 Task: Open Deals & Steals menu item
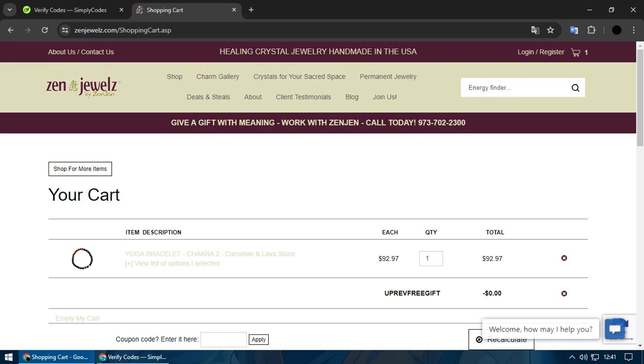coord(208,97)
